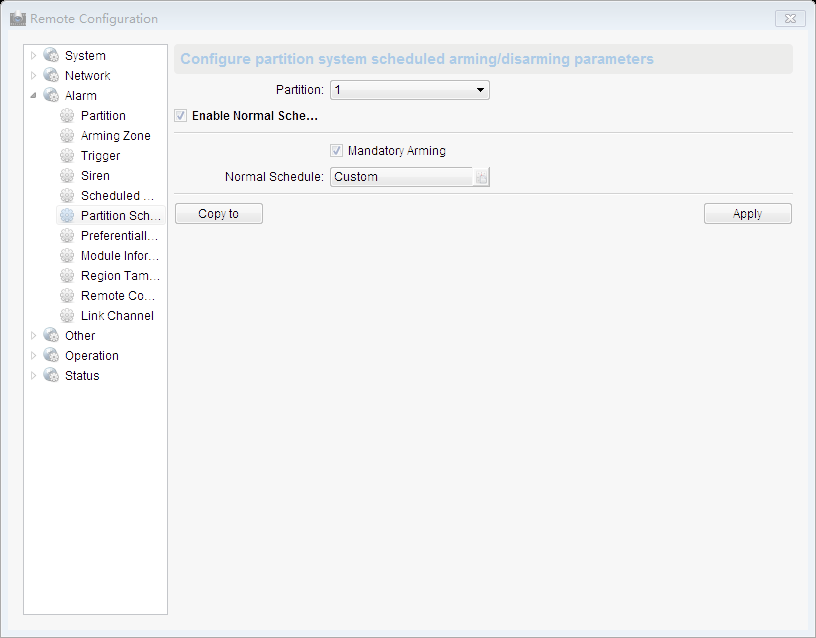Click the gear icon beside Region Tam...
Screen dimensions: 816x638
67,275
